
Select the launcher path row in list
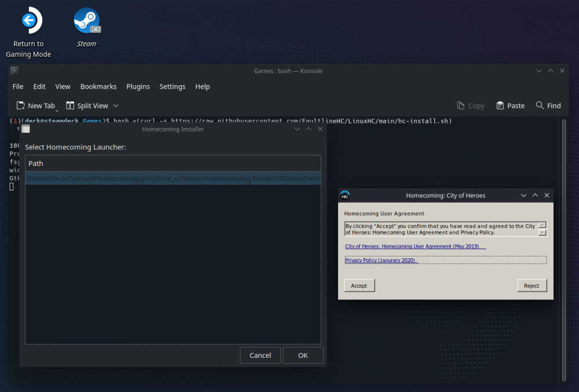(173, 178)
